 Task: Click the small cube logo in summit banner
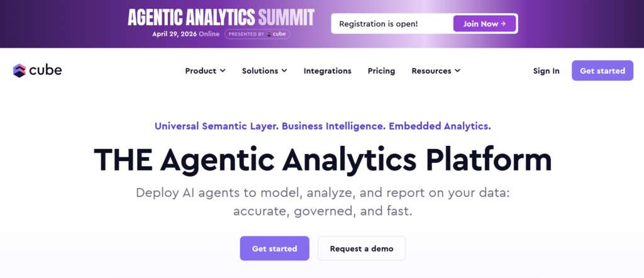270,34
